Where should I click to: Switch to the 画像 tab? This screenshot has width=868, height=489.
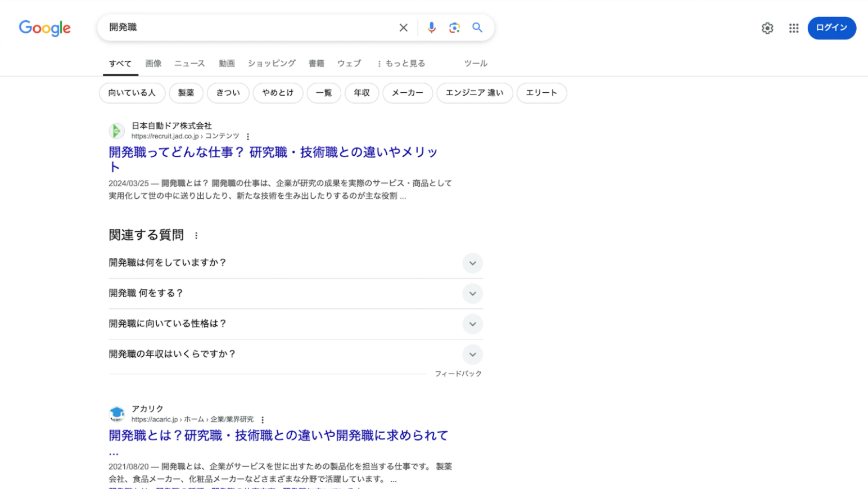153,64
